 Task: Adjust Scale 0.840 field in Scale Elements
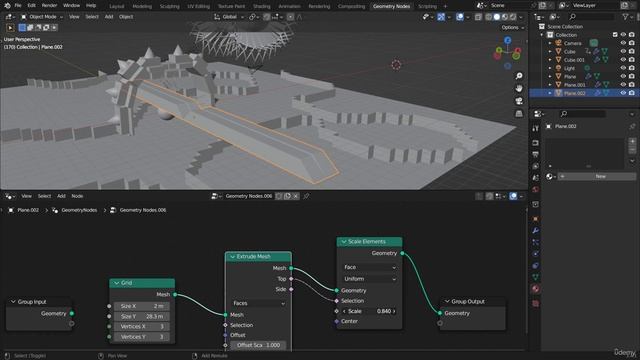tap(369, 311)
